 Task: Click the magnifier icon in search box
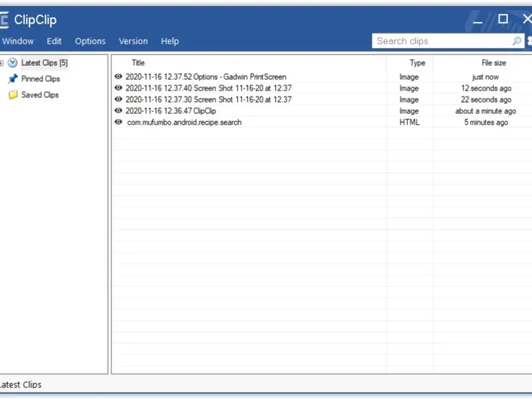[x=517, y=41]
